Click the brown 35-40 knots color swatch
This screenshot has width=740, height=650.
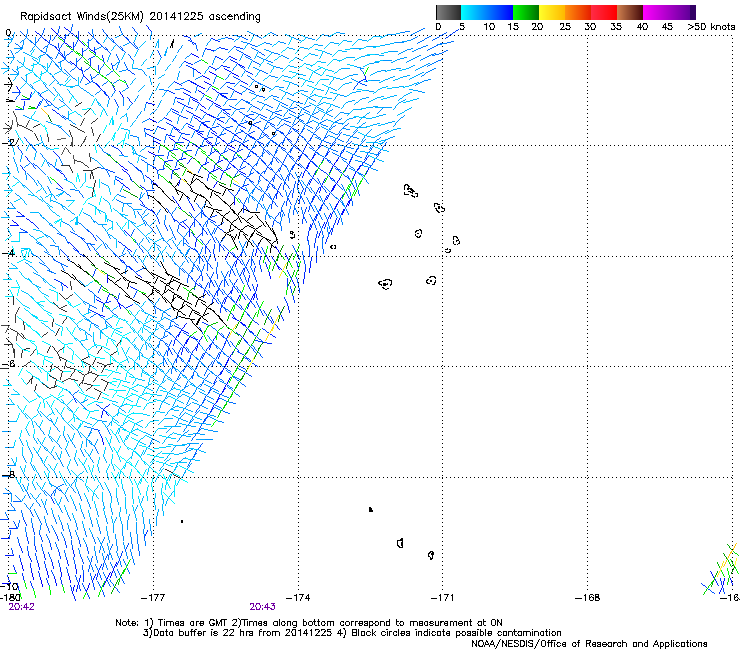(x=630, y=12)
